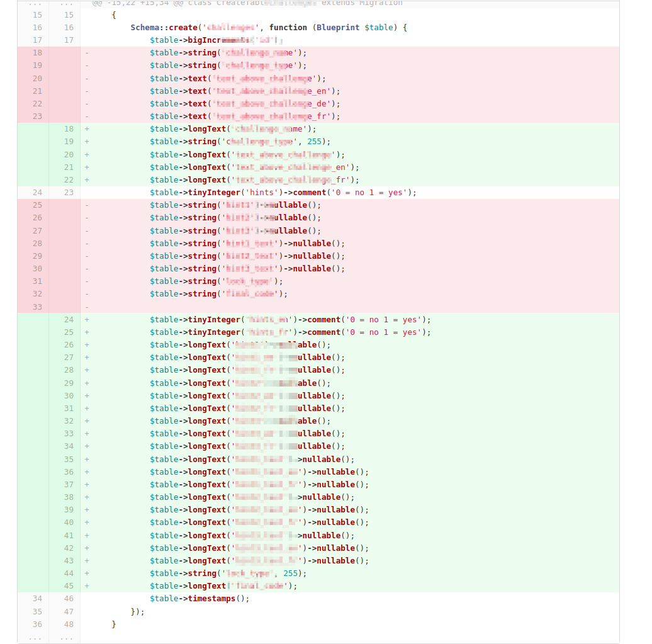652x644 pixels.
Task: Select added line number 26
Action: [69, 345]
